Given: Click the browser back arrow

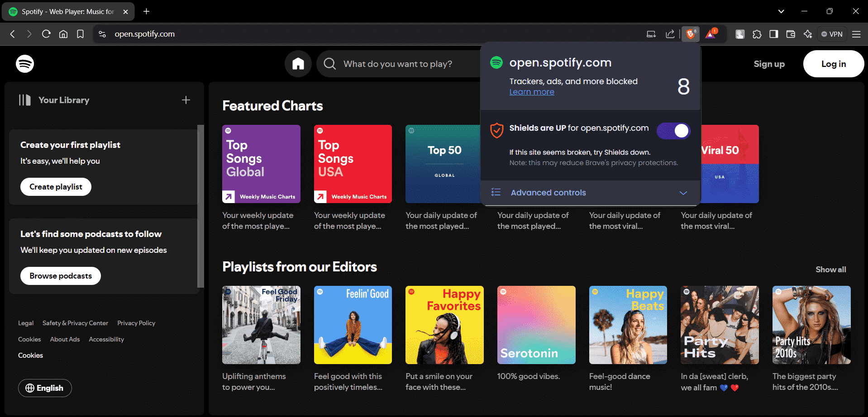Looking at the screenshot, I should point(13,34).
